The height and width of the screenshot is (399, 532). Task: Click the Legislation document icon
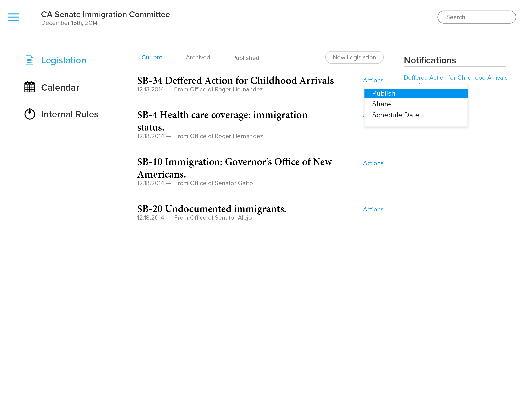(x=29, y=60)
